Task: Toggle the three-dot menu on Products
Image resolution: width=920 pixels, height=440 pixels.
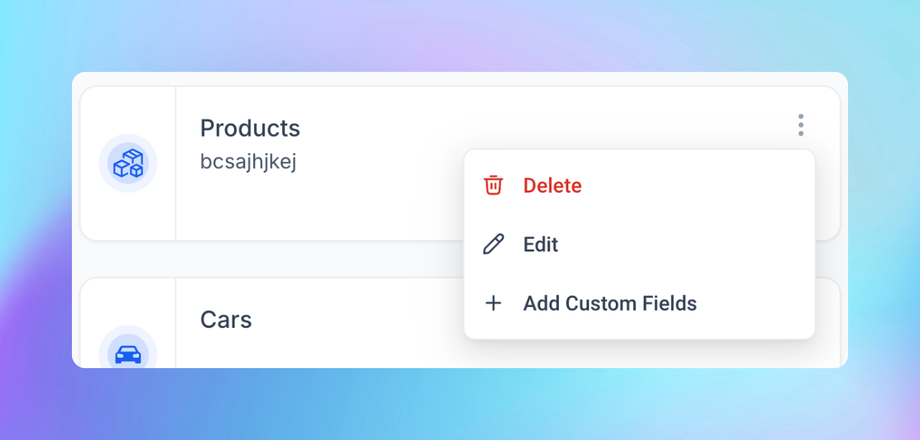Action: [801, 125]
